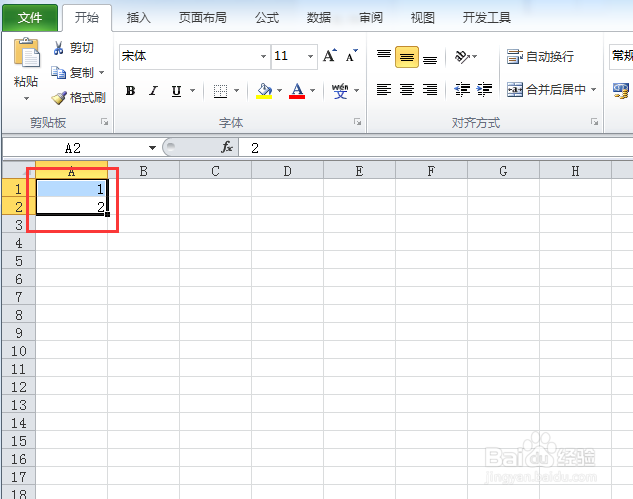Screen dimensions: 633x499
Task: Select row 5 header
Action: pos(19,261)
